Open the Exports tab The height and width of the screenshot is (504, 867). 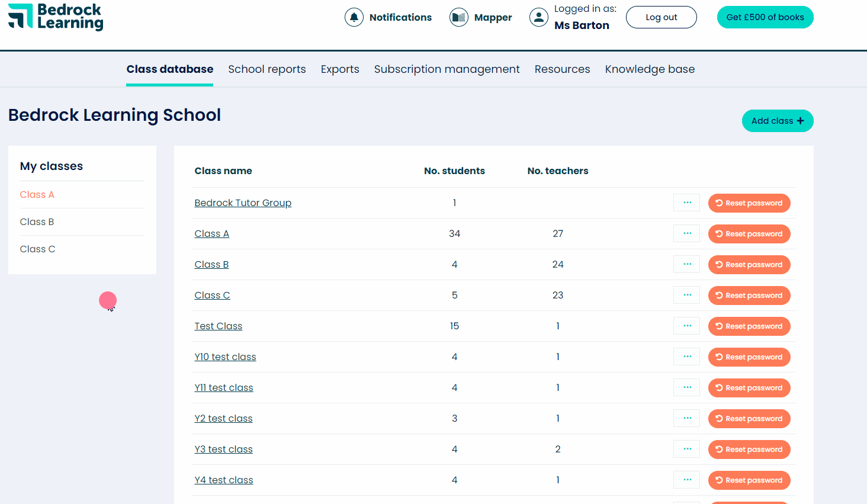[340, 69]
